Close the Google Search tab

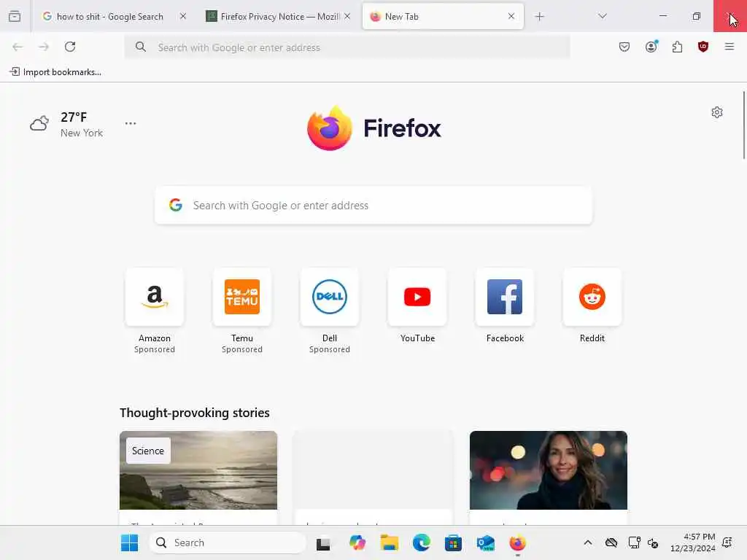(x=183, y=16)
